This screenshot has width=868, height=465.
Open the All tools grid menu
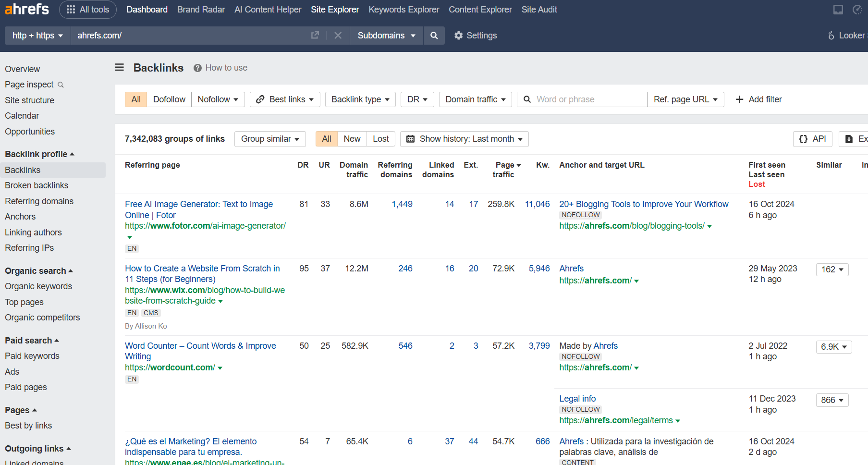point(88,10)
